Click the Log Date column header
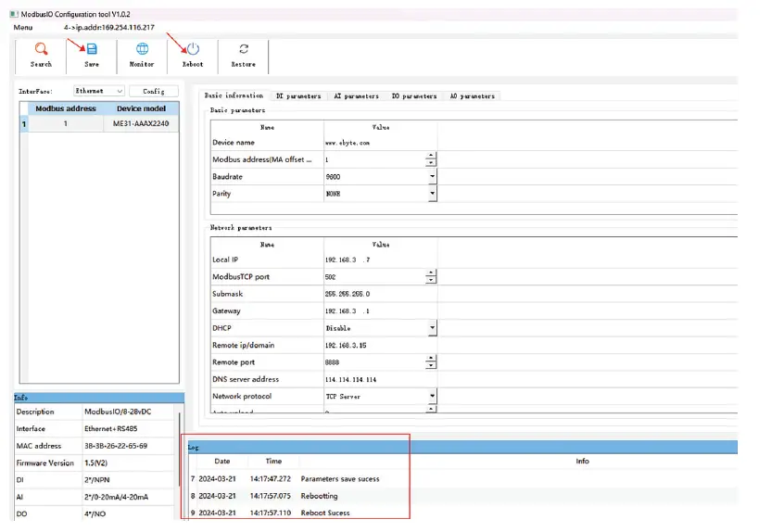771x532 pixels. [x=222, y=462]
